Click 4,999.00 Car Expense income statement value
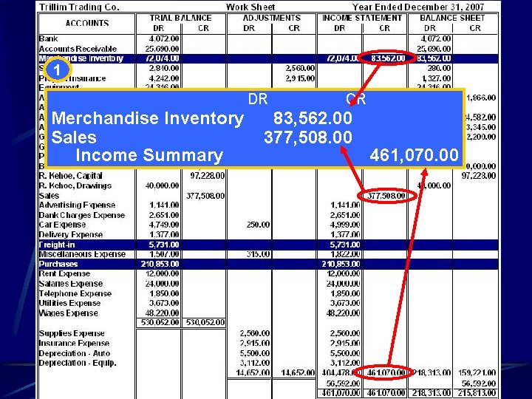Image resolution: width=532 pixels, height=399 pixels. pos(345,225)
